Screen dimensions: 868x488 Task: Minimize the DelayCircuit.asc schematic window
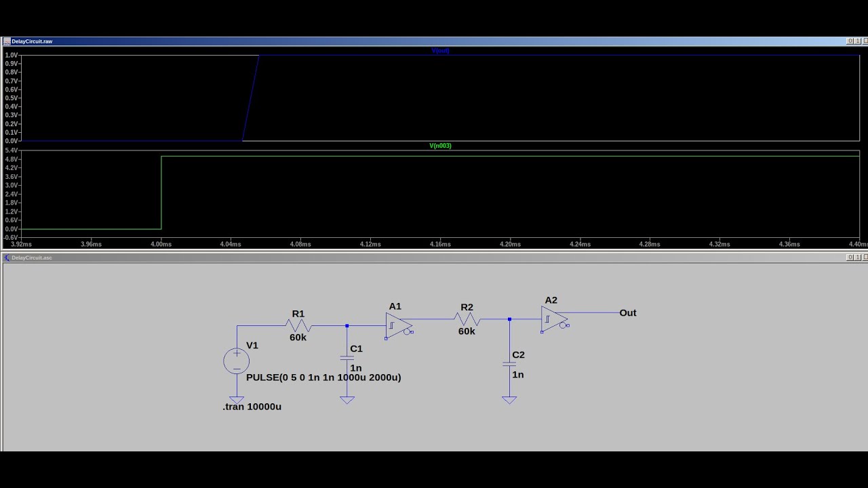point(850,258)
